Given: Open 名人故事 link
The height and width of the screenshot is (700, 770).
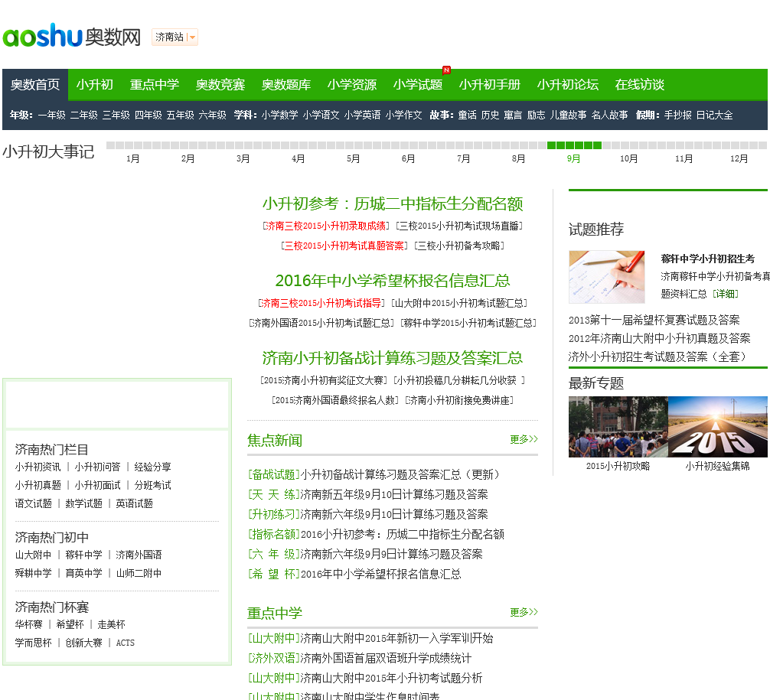Looking at the screenshot, I should click(609, 115).
